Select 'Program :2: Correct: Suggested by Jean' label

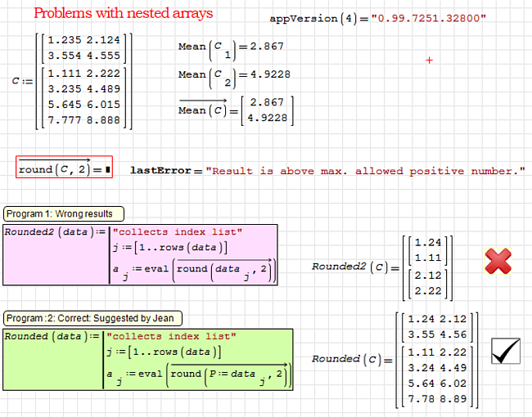92,318
